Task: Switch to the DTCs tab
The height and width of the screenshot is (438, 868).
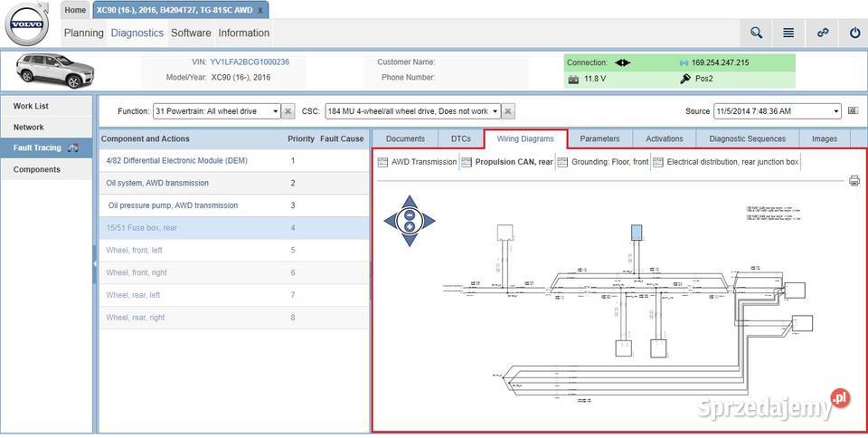Action: pos(461,138)
